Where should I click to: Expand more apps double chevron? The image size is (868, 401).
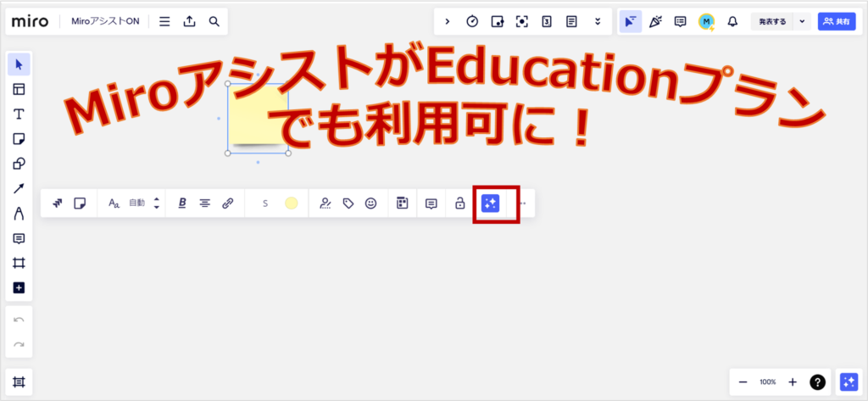coord(598,21)
